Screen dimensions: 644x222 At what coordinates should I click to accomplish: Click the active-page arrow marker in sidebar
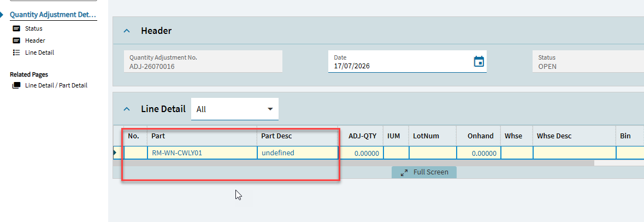click(2, 14)
